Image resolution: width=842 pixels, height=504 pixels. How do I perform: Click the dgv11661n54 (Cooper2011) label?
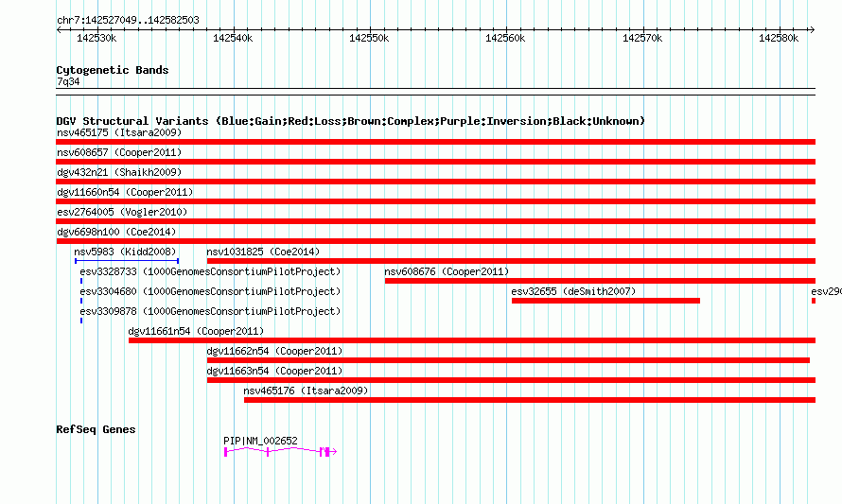pyautogui.click(x=196, y=331)
